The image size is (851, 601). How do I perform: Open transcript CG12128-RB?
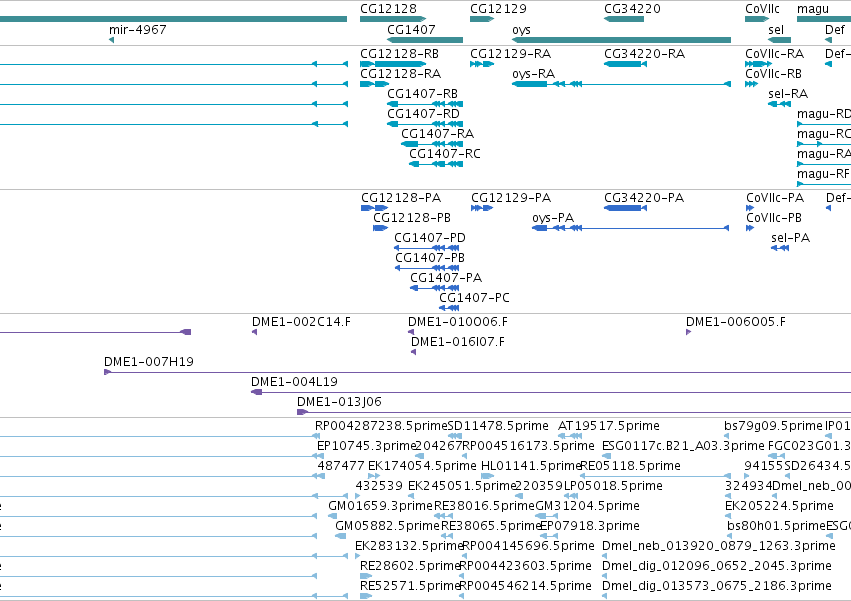(393, 64)
